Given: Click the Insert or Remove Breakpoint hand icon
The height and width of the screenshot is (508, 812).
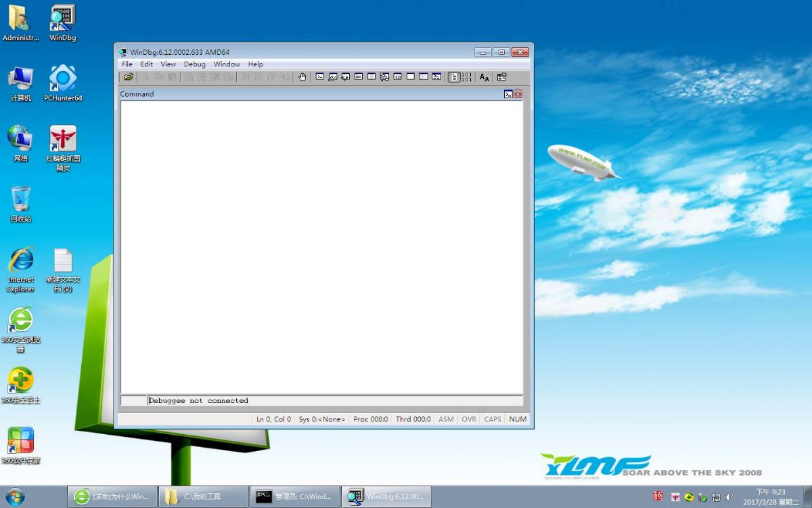Looking at the screenshot, I should 302,77.
